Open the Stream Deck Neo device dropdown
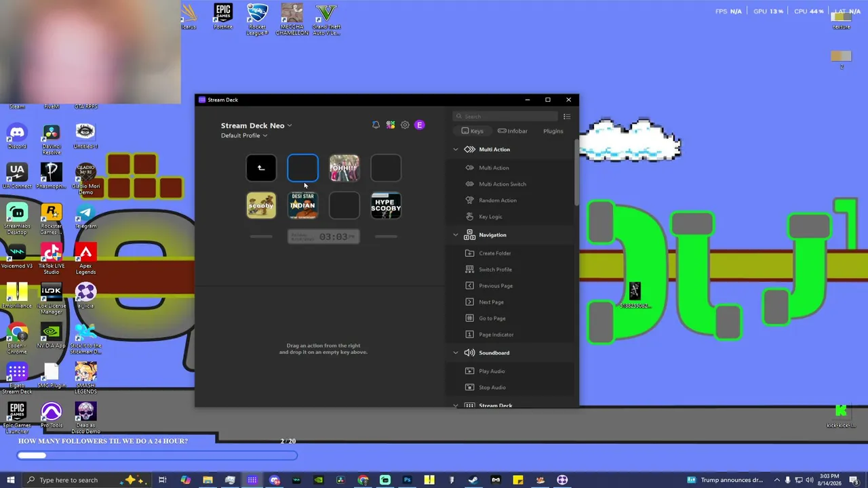This screenshot has height=488, width=868. pos(256,125)
